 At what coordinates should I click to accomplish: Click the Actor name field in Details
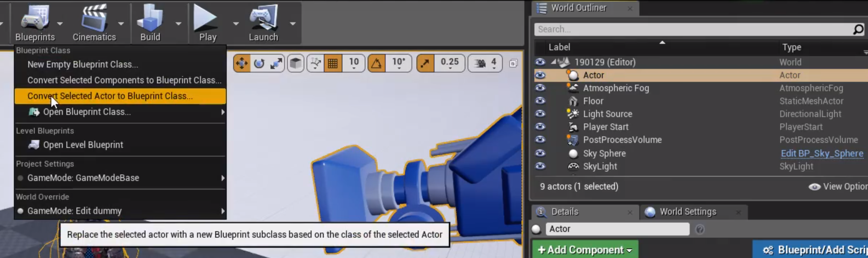617,229
